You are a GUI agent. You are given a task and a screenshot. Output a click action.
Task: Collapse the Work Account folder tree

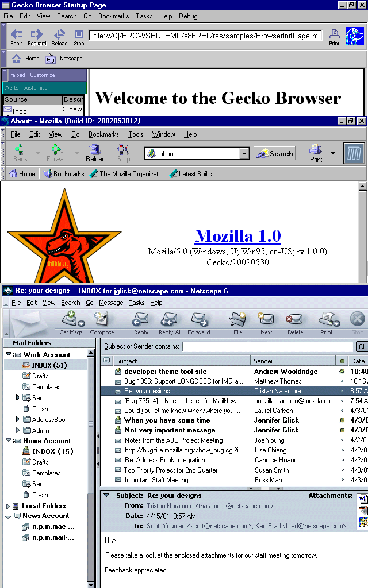click(9, 355)
